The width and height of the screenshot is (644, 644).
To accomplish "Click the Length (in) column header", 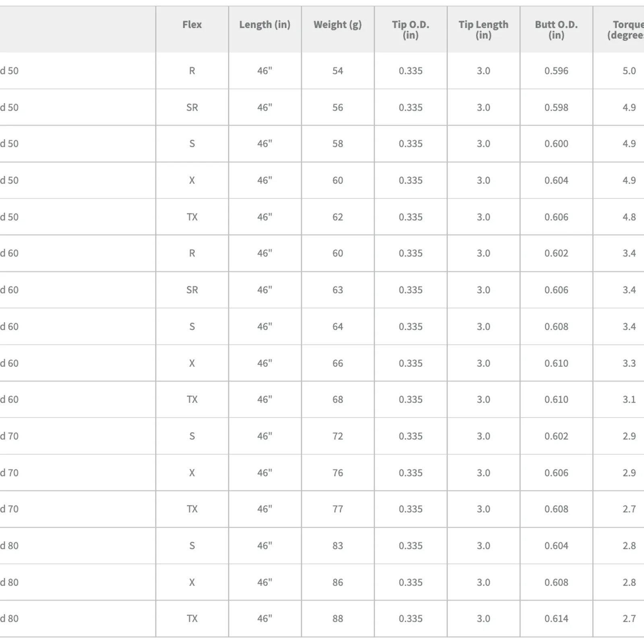I will click(x=265, y=29).
